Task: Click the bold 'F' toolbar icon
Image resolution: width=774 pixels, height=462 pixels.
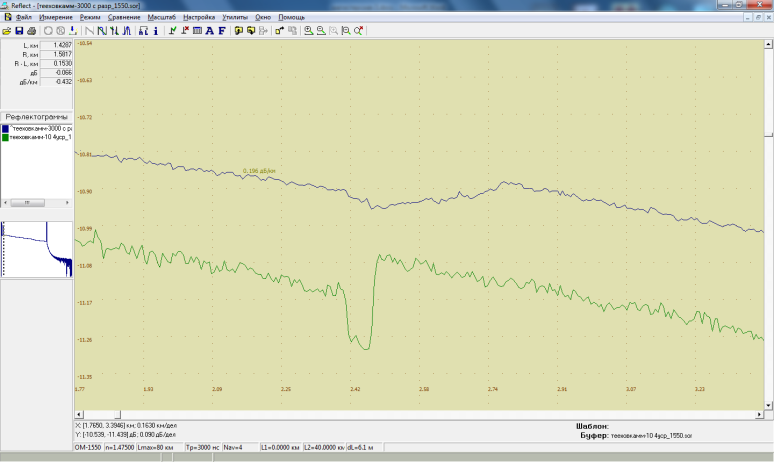Action: coord(222,31)
